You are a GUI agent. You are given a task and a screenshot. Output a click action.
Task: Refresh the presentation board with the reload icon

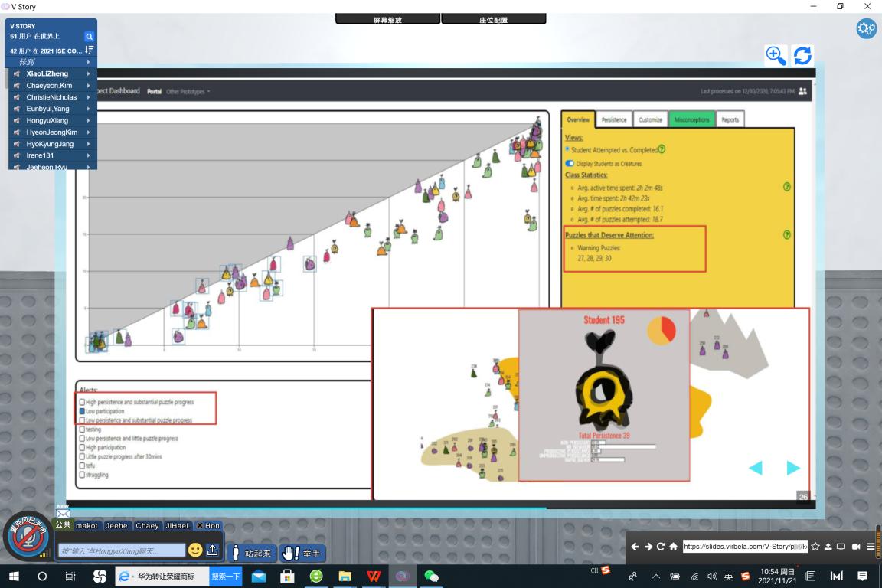802,55
